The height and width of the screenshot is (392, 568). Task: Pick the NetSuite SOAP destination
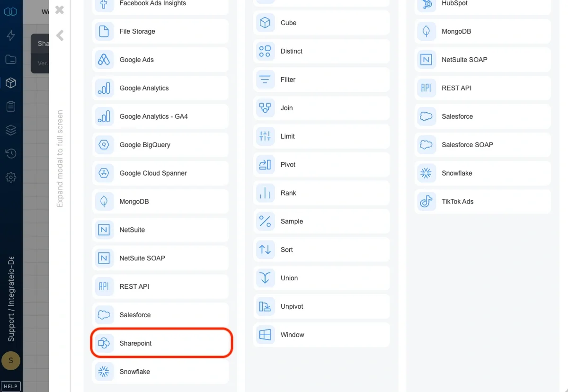pos(483,60)
